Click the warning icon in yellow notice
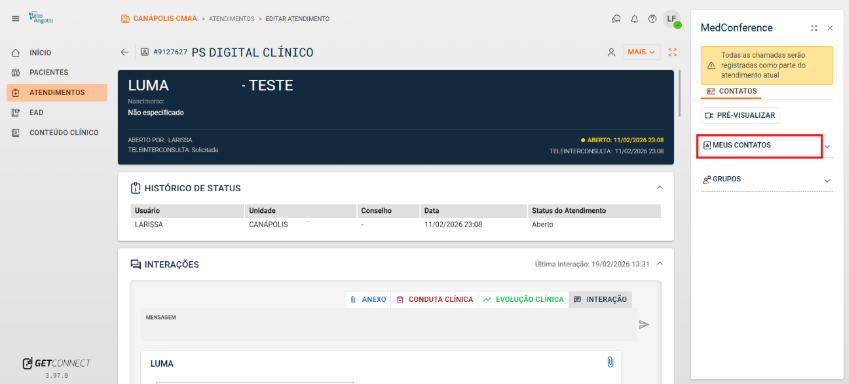 point(711,65)
